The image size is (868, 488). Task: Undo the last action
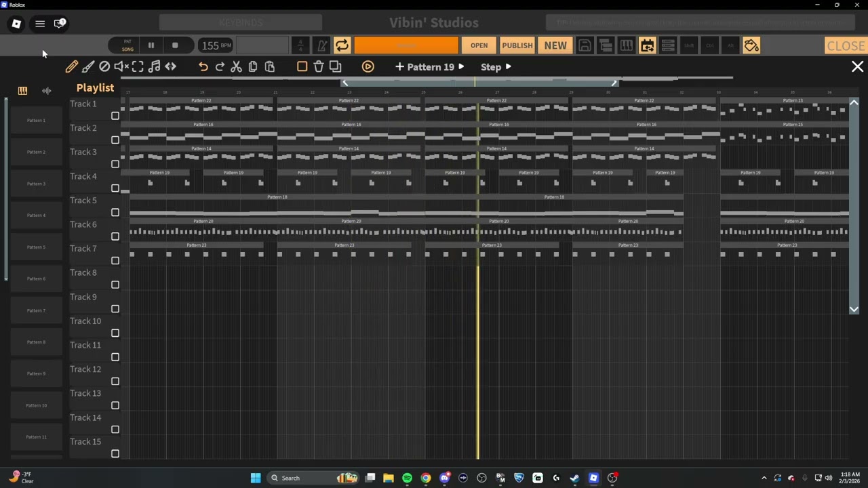203,66
